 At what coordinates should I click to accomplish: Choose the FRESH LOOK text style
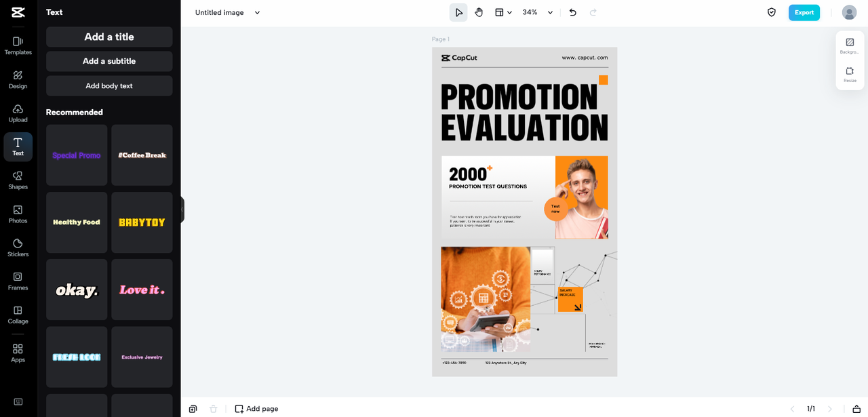(x=77, y=357)
